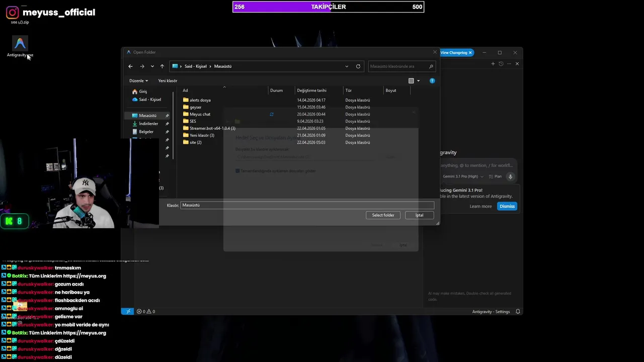The width and height of the screenshot is (644, 362).
Task: Click the notification bell in Antigravity status bar
Action: click(517, 312)
